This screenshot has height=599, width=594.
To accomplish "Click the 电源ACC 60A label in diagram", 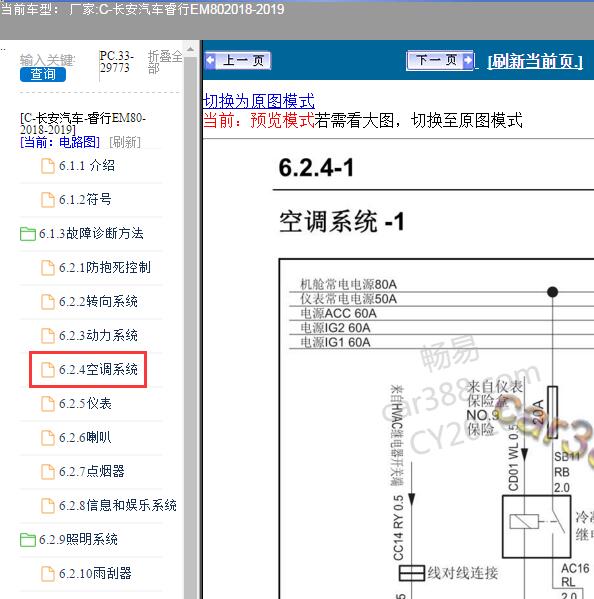I will click(338, 313).
